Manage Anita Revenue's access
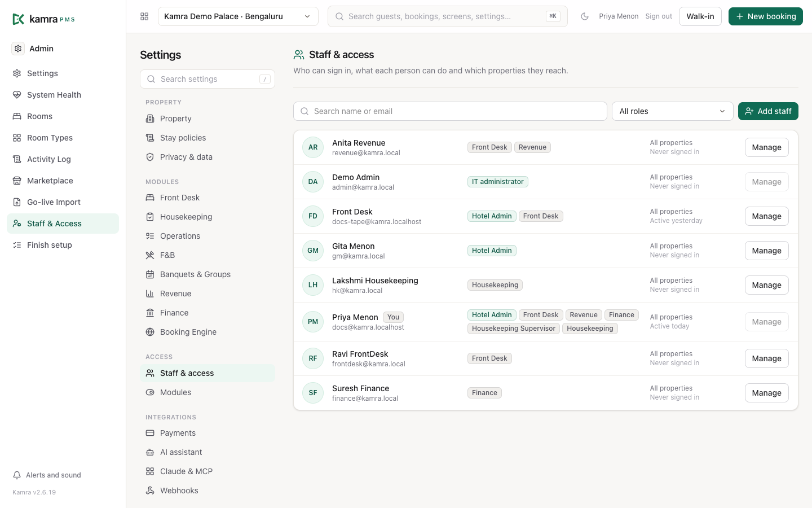812x508 pixels. pos(767,147)
